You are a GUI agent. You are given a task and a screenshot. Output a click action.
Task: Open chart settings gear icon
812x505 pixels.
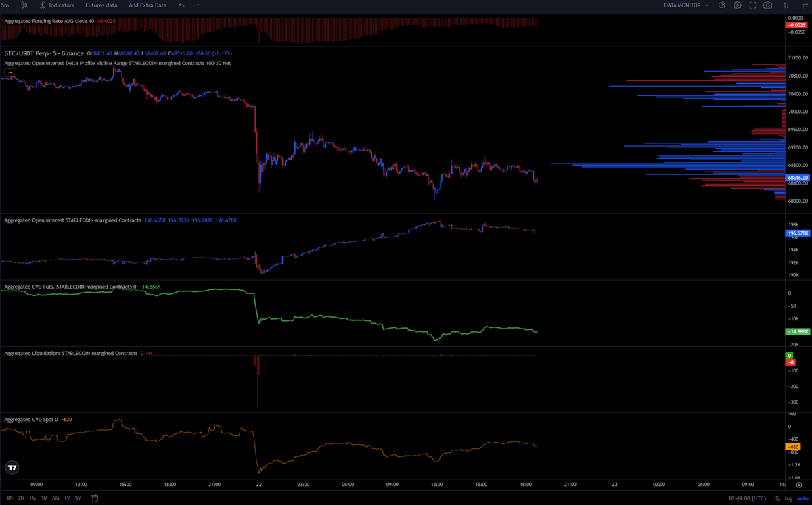(738, 5)
